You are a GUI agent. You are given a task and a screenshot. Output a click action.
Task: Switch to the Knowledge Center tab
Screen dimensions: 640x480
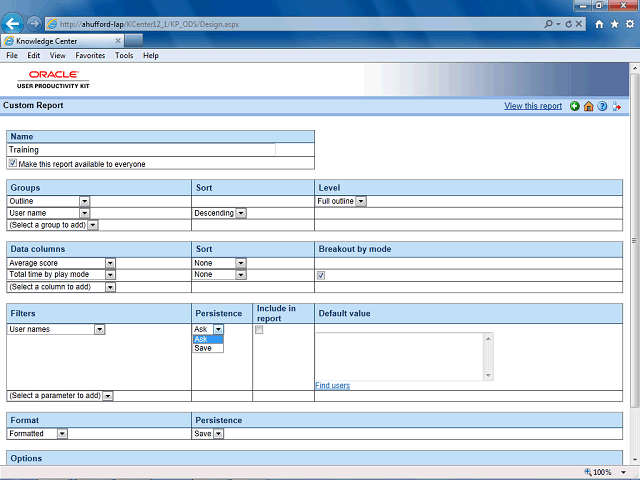[x=61, y=41]
